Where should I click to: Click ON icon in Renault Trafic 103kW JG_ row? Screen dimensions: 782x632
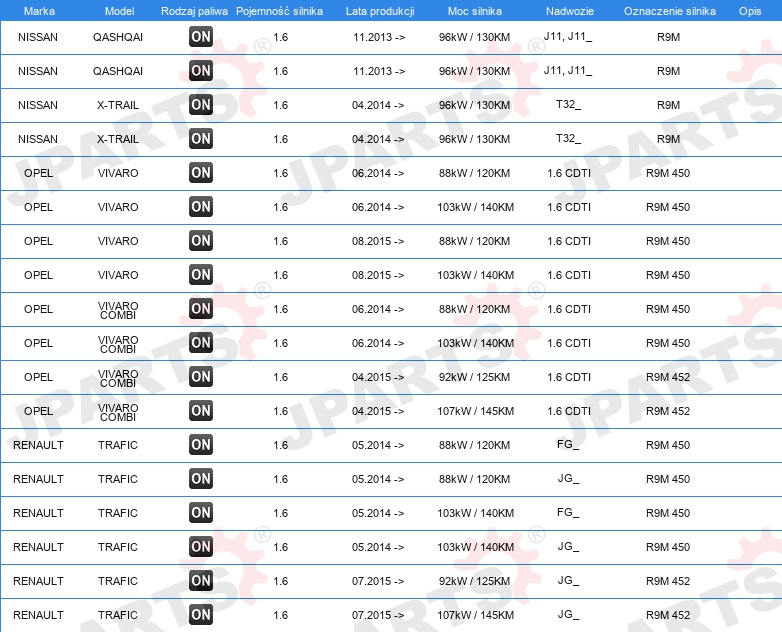201,546
